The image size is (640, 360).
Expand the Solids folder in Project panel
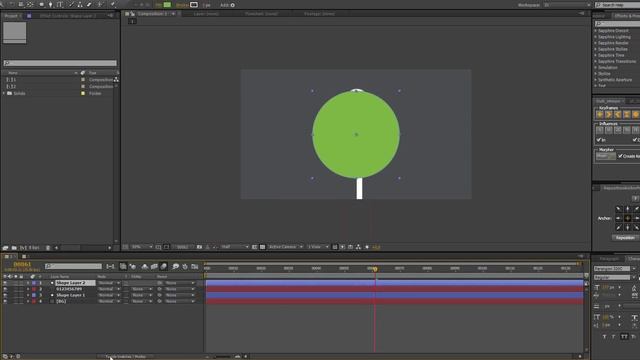[4, 93]
